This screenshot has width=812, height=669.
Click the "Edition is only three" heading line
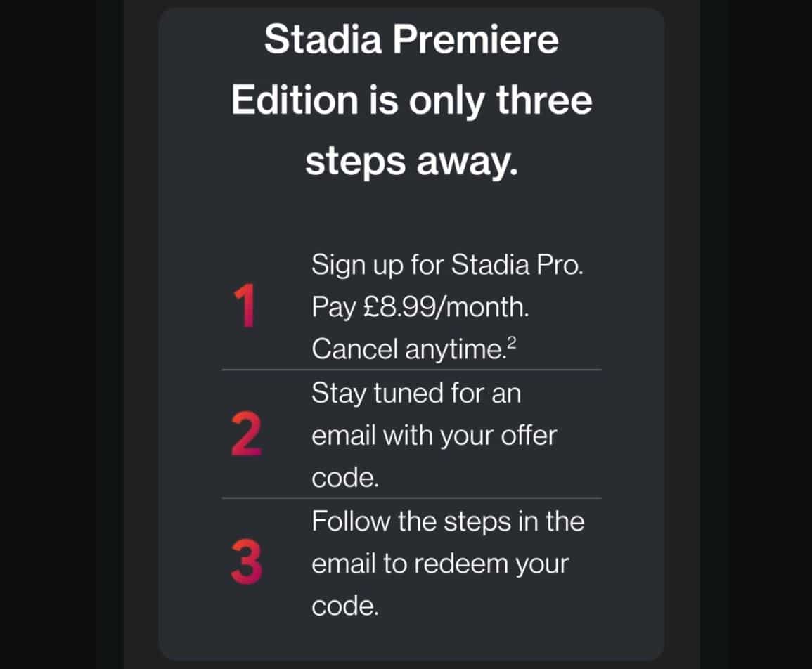coord(411,102)
